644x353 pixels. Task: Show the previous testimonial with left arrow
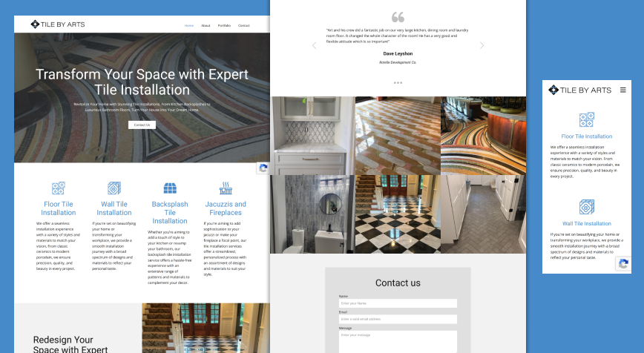point(314,45)
